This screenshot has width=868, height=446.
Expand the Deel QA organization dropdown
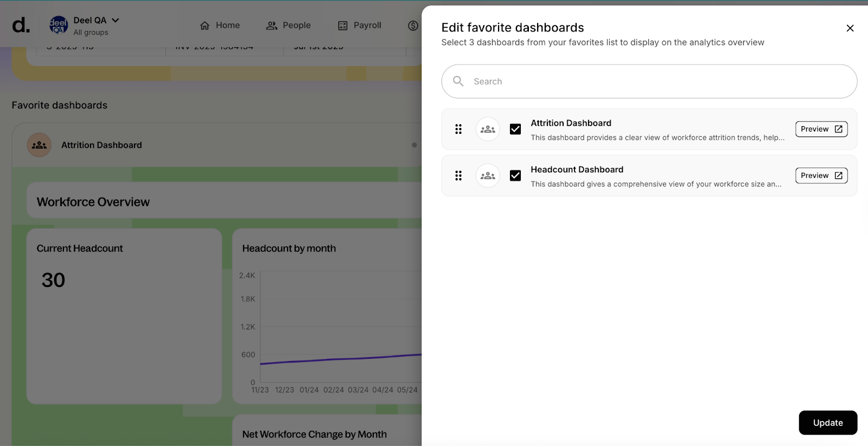click(115, 21)
